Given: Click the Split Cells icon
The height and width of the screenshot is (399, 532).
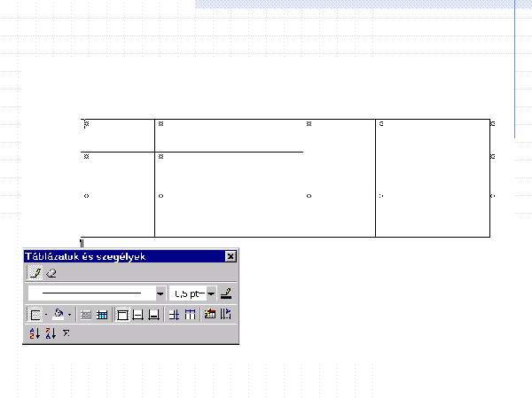Looking at the screenshot, I should (101, 314).
